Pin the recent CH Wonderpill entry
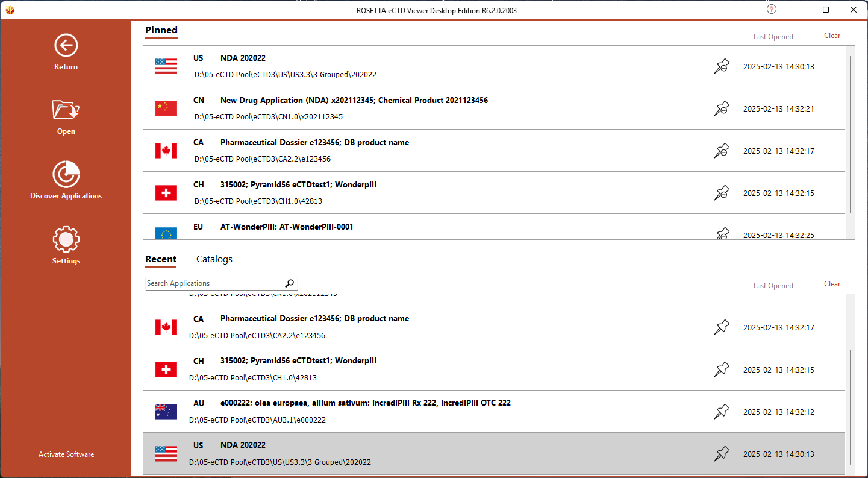Viewport: 868px width, 478px height. (x=722, y=370)
